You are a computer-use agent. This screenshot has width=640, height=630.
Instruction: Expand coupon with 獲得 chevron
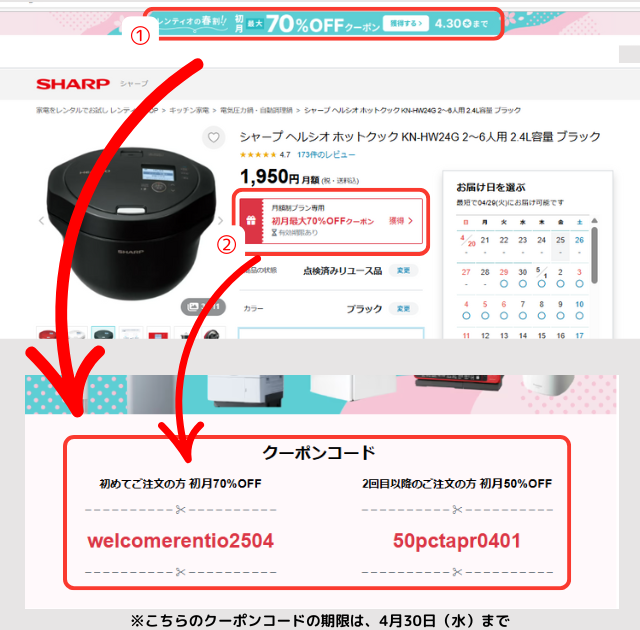pos(401,221)
